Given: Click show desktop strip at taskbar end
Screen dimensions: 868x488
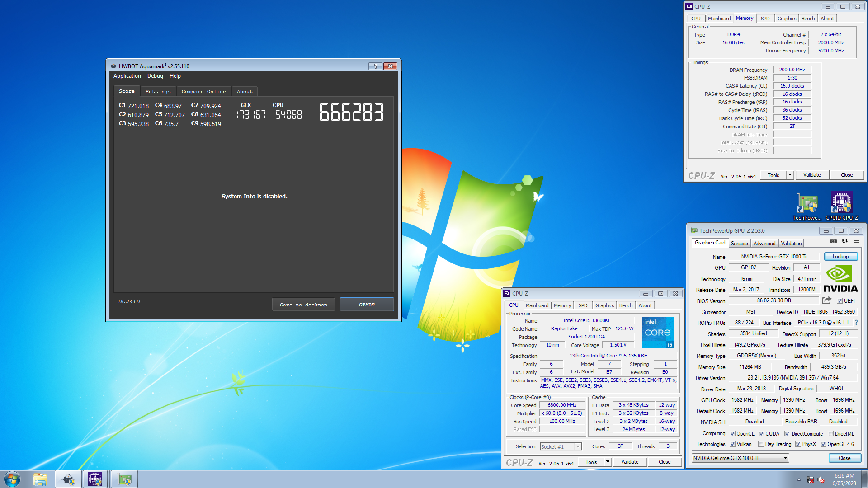Looking at the screenshot, I should [864, 479].
